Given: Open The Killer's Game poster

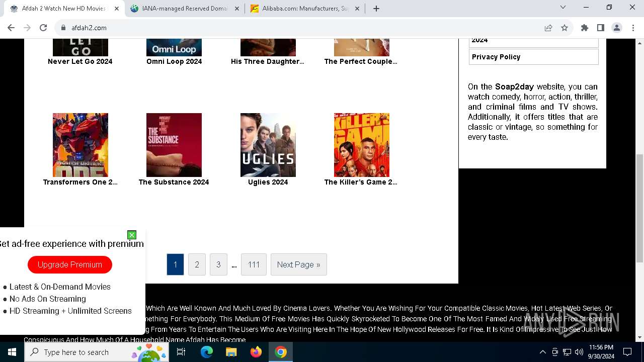Looking at the screenshot, I should tap(362, 145).
